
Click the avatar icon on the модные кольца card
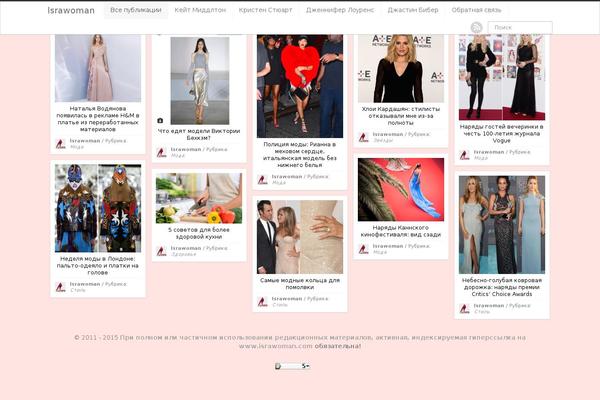tap(262, 302)
